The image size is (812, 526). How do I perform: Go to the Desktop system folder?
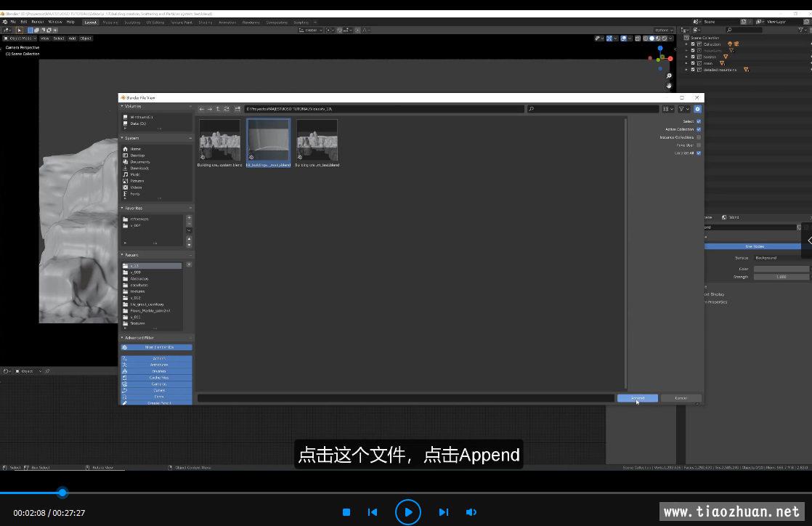tap(137, 155)
